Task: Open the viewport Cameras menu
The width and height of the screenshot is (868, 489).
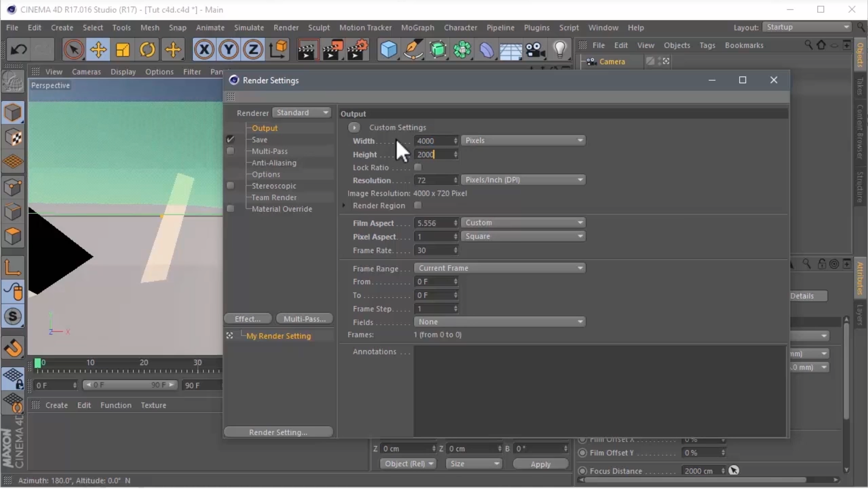Action: 86,72
